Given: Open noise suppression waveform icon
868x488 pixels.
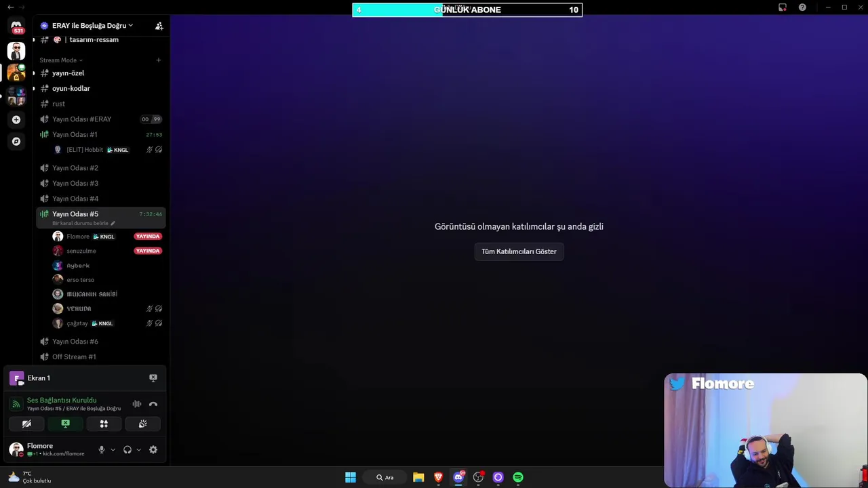Looking at the screenshot, I should click(137, 404).
